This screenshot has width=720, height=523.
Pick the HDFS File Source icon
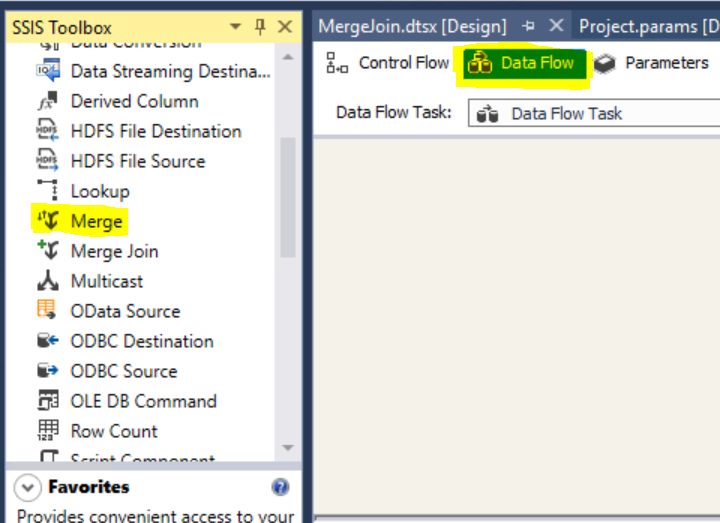[x=47, y=161]
